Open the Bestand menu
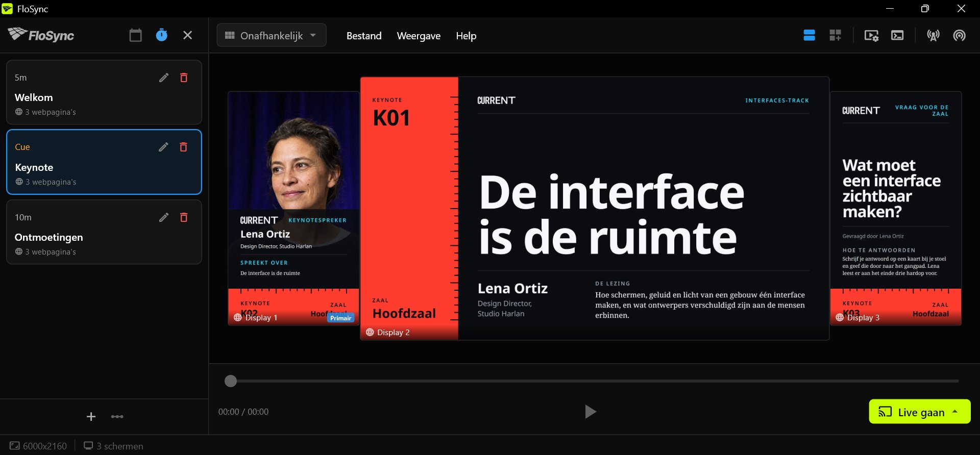980x455 pixels. [364, 36]
